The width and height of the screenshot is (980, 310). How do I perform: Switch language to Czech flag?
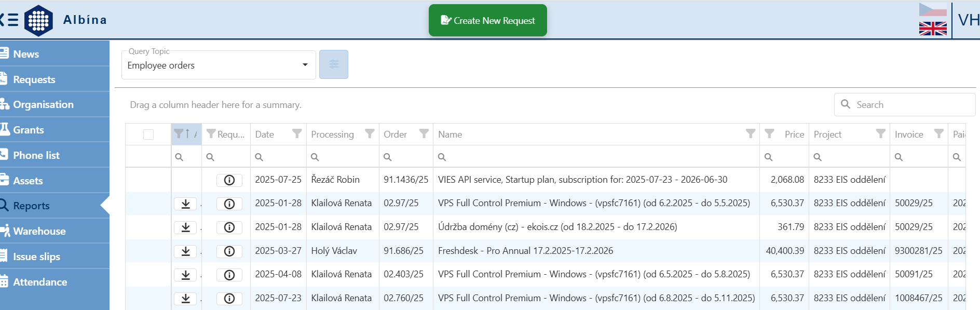click(933, 9)
